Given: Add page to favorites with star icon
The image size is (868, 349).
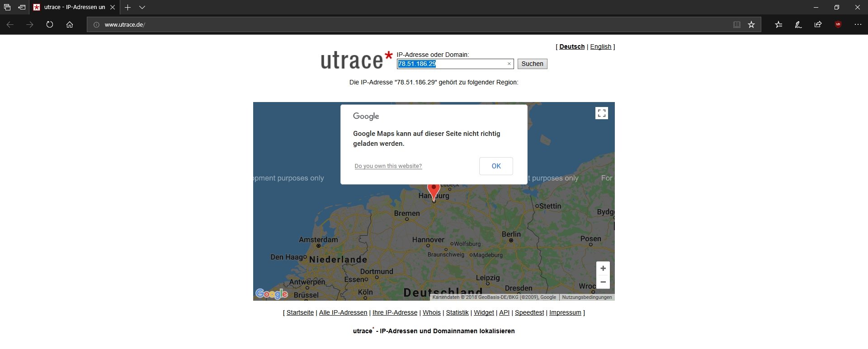Looking at the screenshot, I should click(x=751, y=25).
